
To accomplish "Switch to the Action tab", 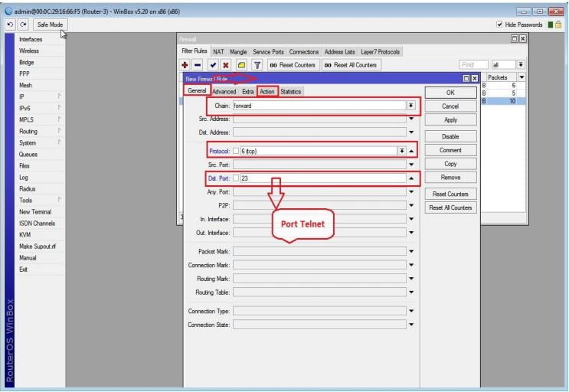I will pos(267,92).
